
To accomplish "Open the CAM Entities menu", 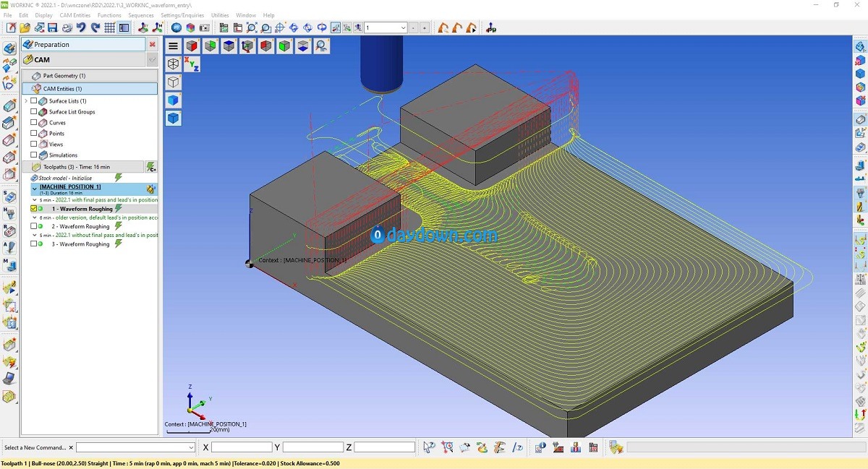I will point(75,15).
